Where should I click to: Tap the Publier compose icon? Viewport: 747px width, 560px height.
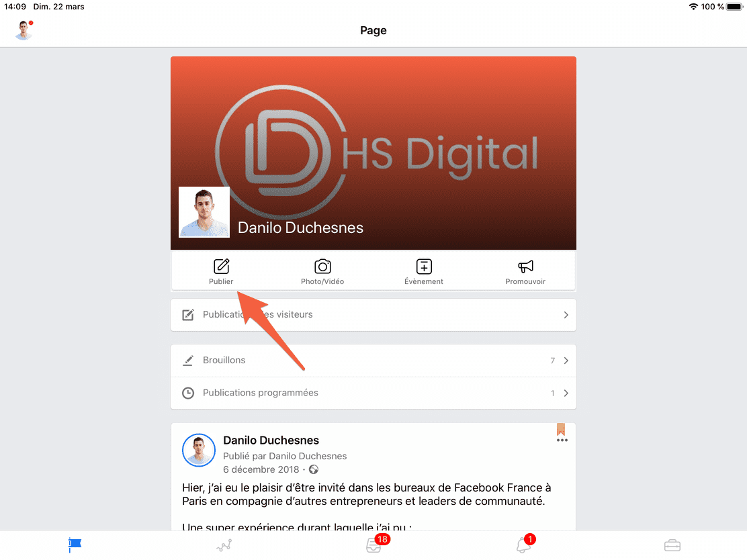(x=221, y=267)
